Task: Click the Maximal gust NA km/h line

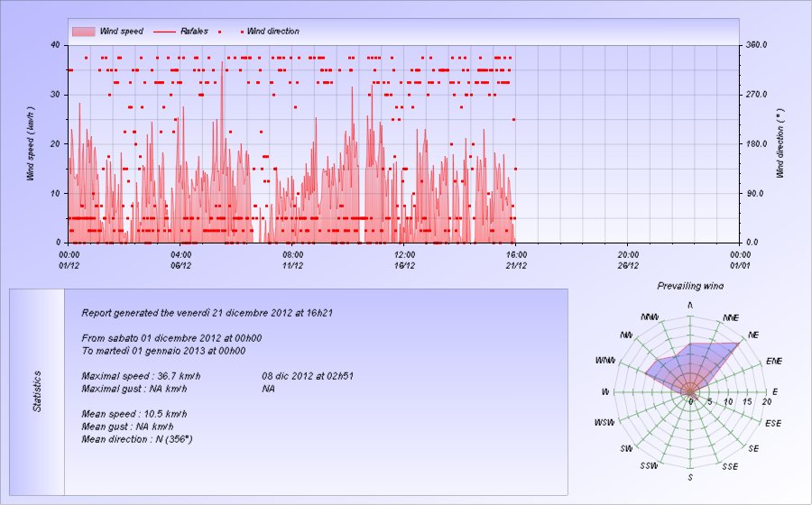Action: point(134,389)
